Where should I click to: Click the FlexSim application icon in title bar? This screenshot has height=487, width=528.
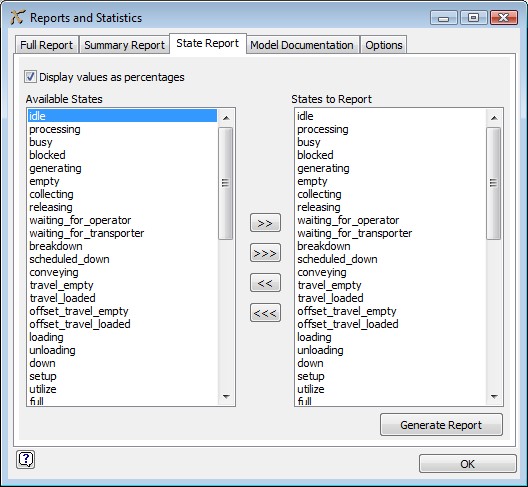[x=18, y=17]
